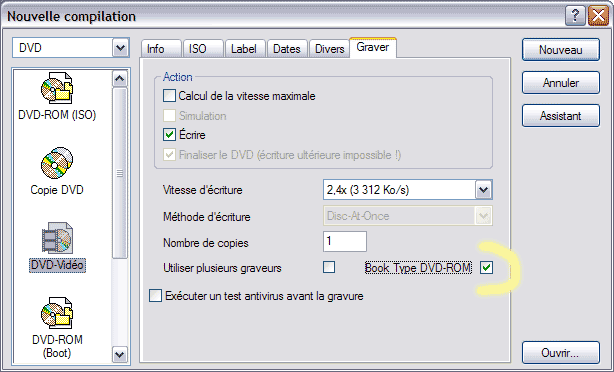Choose the Copie DVD icon
The image size is (614, 372).
[x=57, y=172]
